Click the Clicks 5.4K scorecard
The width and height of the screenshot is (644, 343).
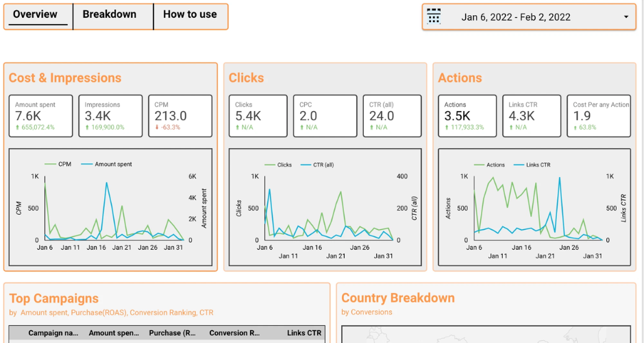tap(258, 116)
